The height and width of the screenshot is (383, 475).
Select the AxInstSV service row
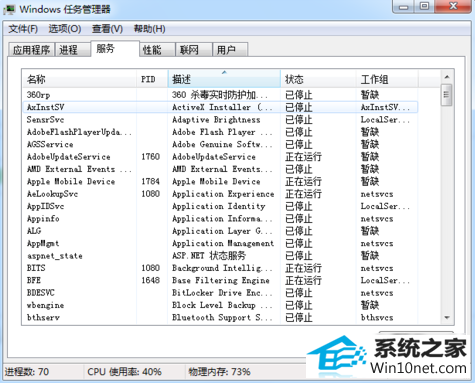click(x=220, y=107)
